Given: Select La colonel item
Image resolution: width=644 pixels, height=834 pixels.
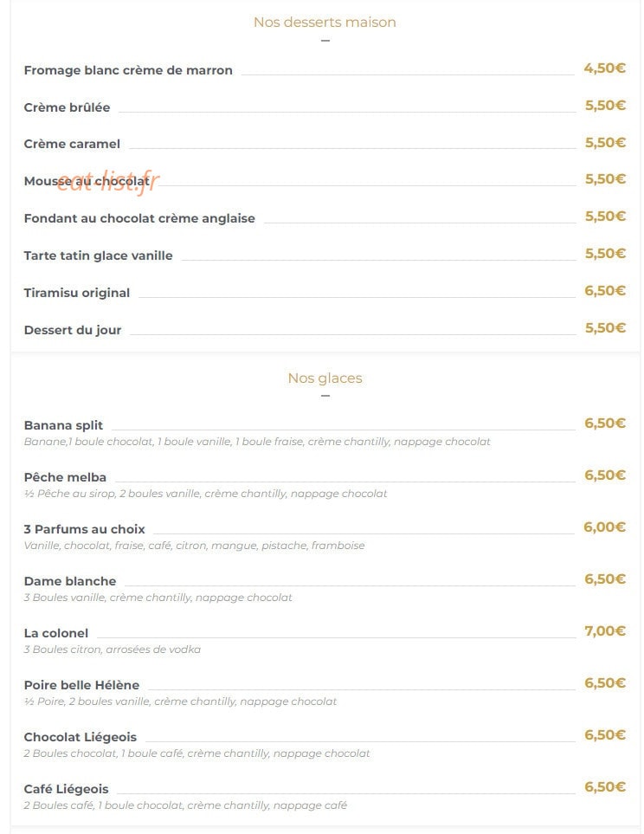Looking at the screenshot, I should coord(56,633).
